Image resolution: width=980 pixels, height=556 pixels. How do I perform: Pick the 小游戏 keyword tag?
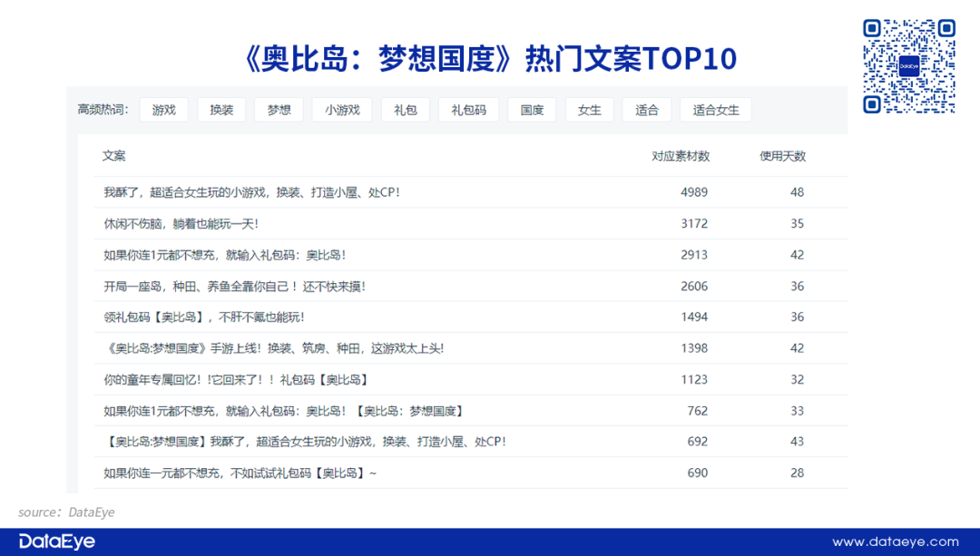coord(342,110)
